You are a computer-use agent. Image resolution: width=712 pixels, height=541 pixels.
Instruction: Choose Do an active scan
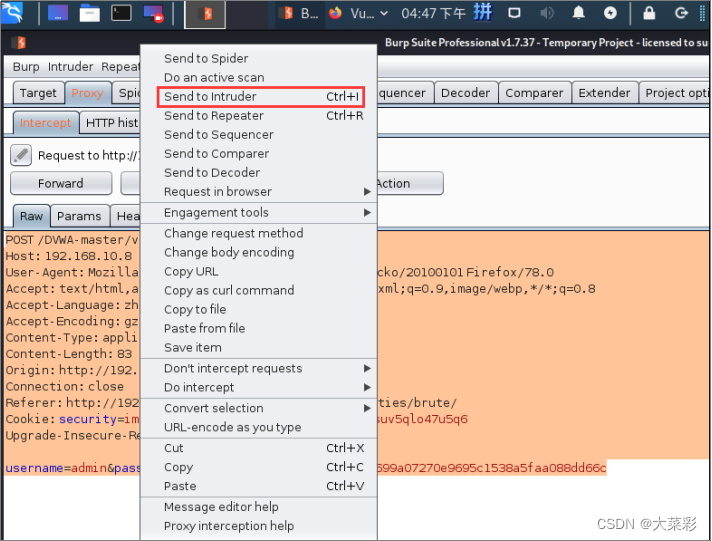point(259,78)
